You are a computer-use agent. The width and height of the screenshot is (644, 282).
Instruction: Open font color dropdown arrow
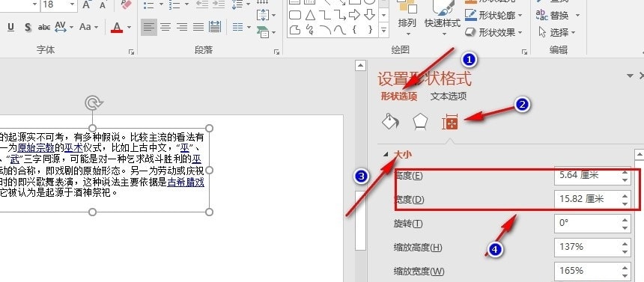tap(129, 28)
